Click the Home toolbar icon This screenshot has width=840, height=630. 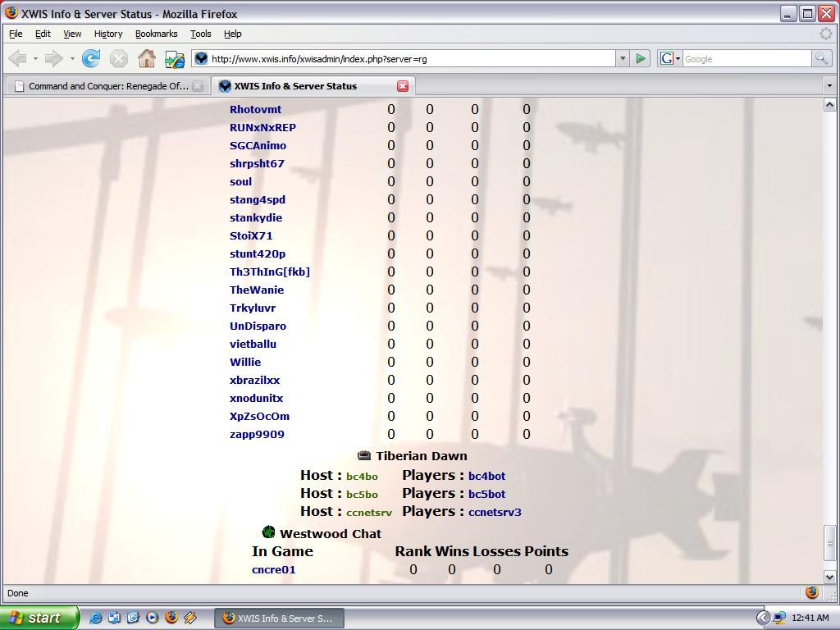[146, 58]
